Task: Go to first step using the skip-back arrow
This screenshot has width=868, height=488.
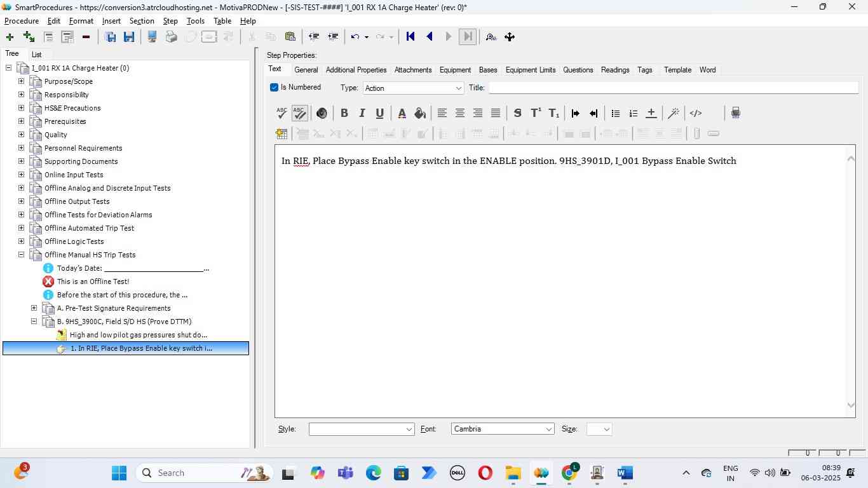Action: [410, 37]
